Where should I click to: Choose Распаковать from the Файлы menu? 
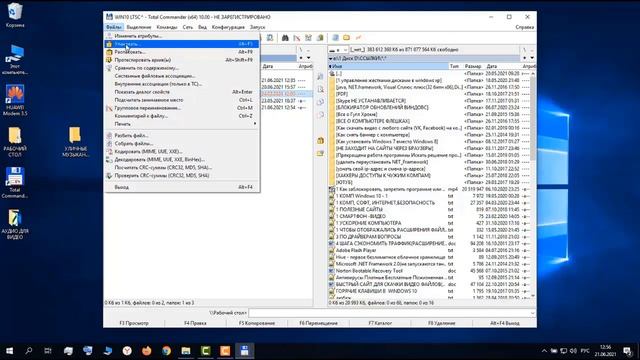coord(182,52)
